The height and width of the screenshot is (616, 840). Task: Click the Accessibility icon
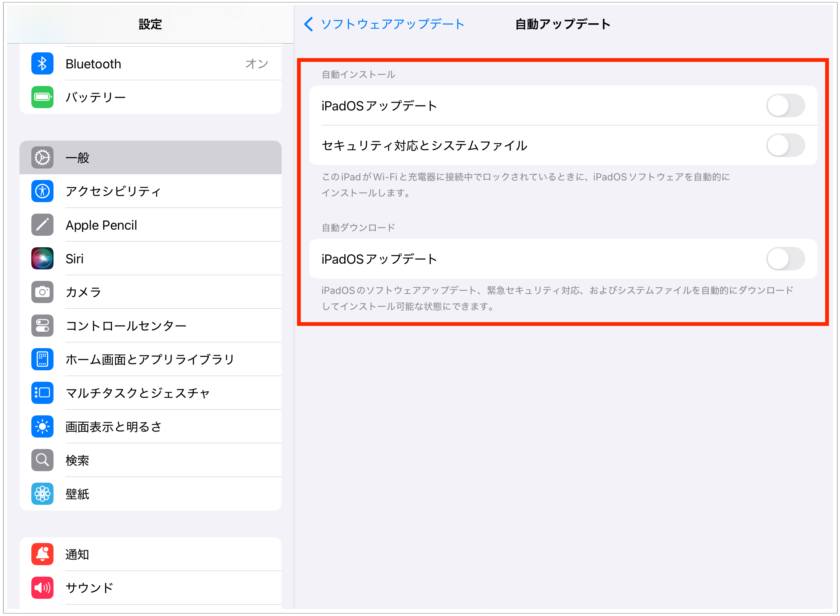(42, 191)
